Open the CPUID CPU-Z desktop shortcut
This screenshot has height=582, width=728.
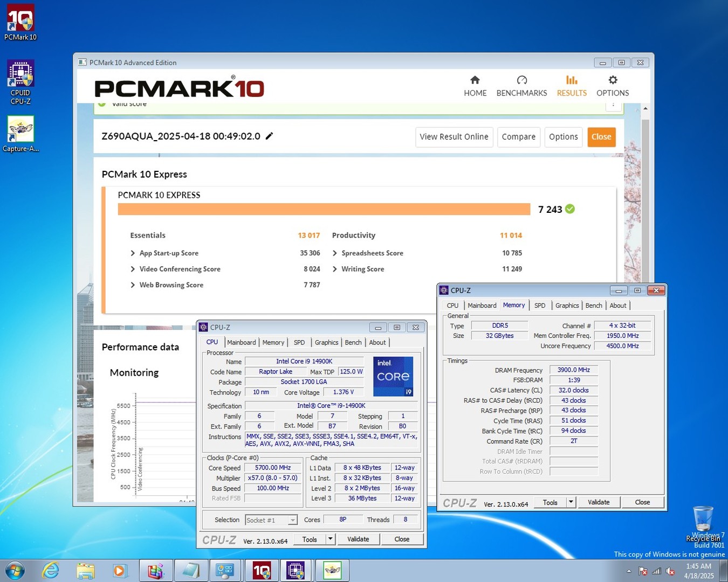pyautogui.click(x=20, y=82)
